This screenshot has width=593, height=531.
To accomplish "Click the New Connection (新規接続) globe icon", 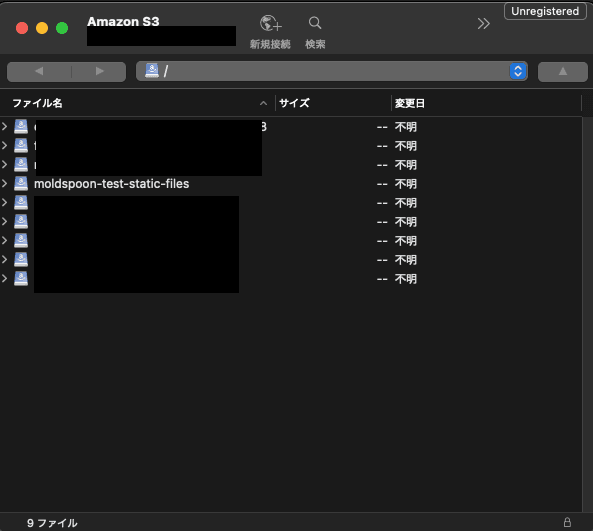I will pyautogui.click(x=270, y=23).
